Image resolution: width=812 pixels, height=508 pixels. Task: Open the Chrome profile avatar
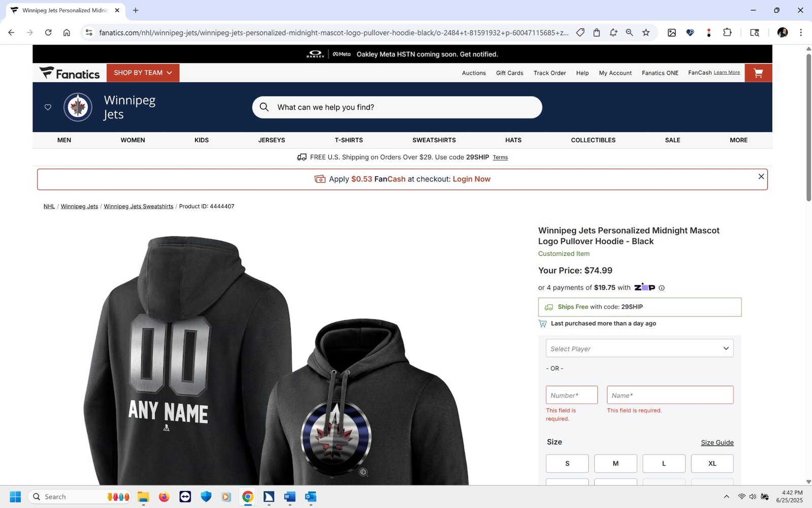click(783, 33)
